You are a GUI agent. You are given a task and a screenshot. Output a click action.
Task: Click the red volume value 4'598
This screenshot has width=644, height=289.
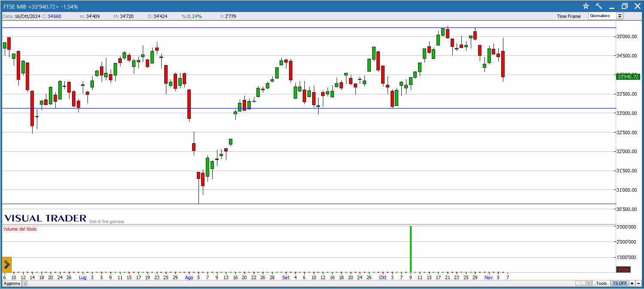pyautogui.click(x=623, y=270)
